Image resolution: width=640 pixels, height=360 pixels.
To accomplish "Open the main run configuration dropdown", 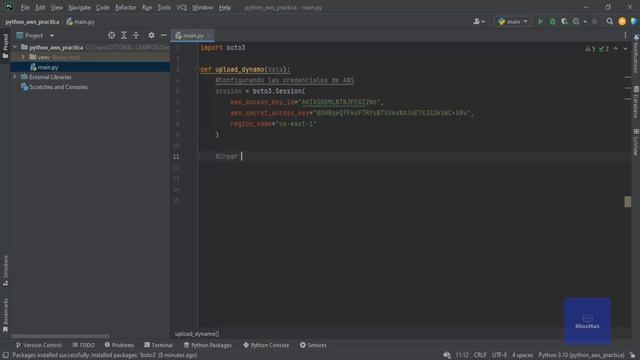I will click(x=513, y=21).
